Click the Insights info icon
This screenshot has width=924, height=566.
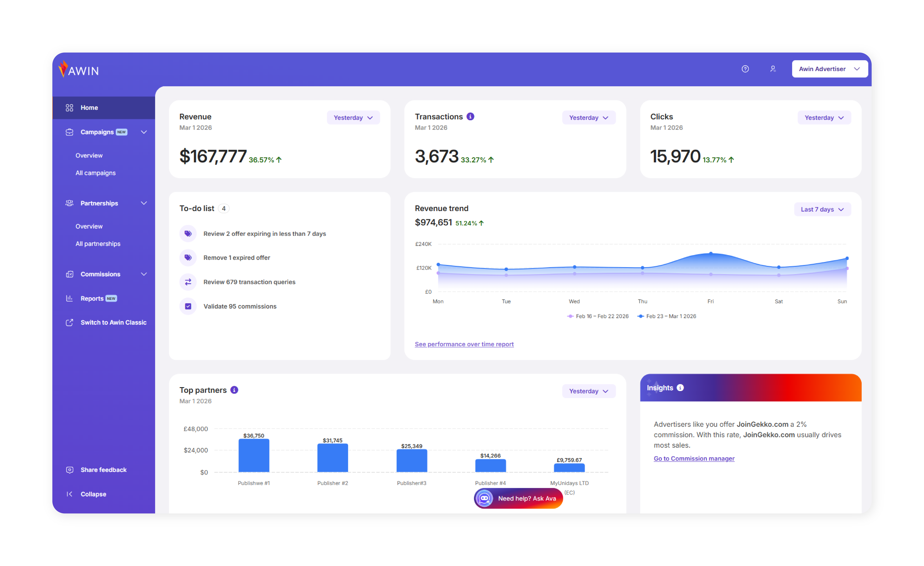click(x=680, y=388)
